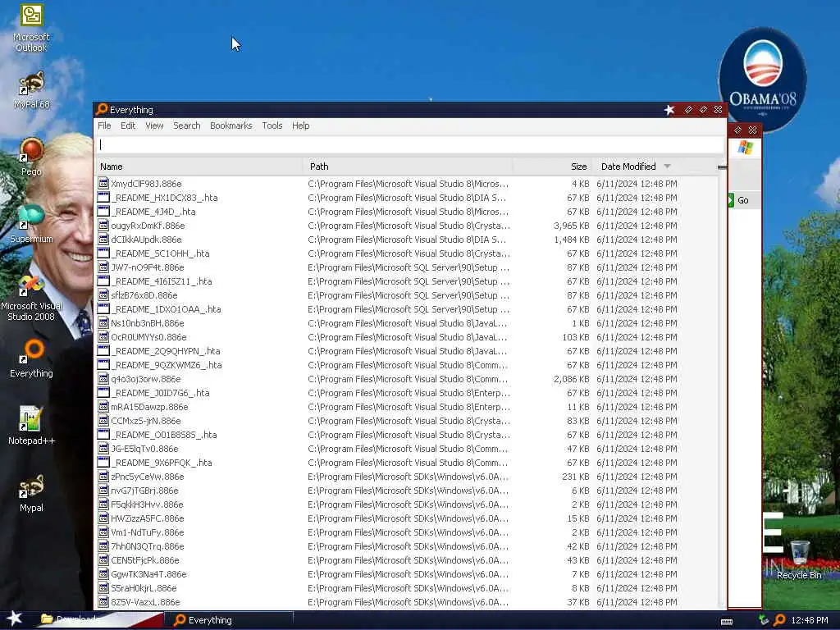This screenshot has height=630, width=840.
Task: Click the Everything magnifier icon in title bar
Action: click(x=102, y=109)
